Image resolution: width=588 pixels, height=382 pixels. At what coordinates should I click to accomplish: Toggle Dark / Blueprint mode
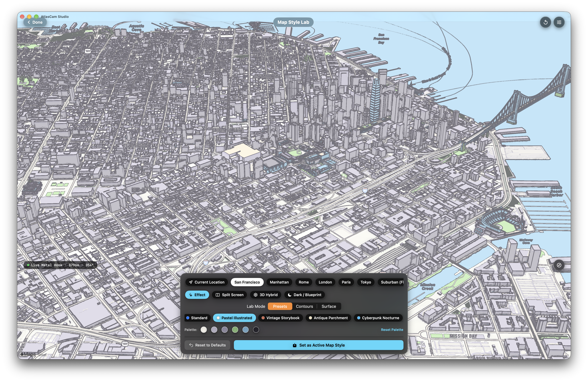[304, 295]
